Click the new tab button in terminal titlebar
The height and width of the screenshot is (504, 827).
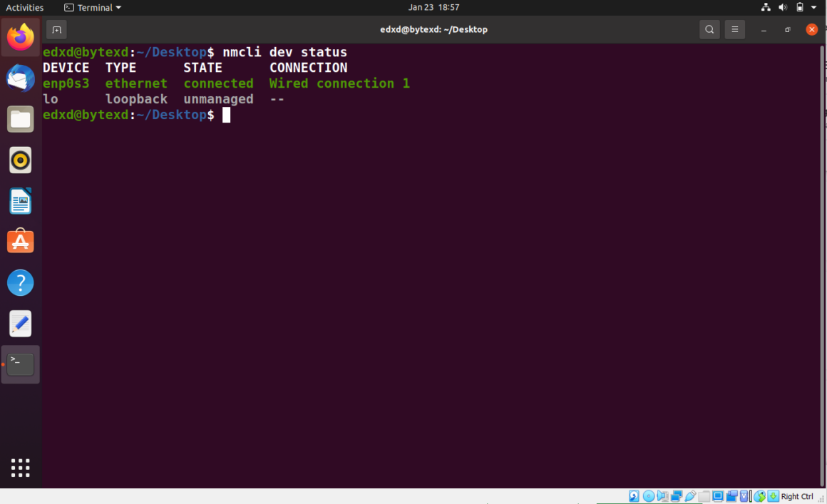pyautogui.click(x=56, y=29)
